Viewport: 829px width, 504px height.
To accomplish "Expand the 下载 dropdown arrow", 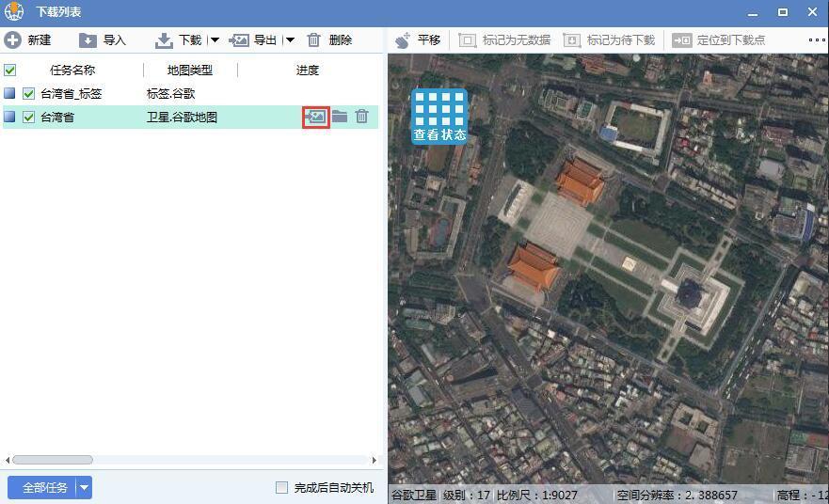I will point(215,40).
